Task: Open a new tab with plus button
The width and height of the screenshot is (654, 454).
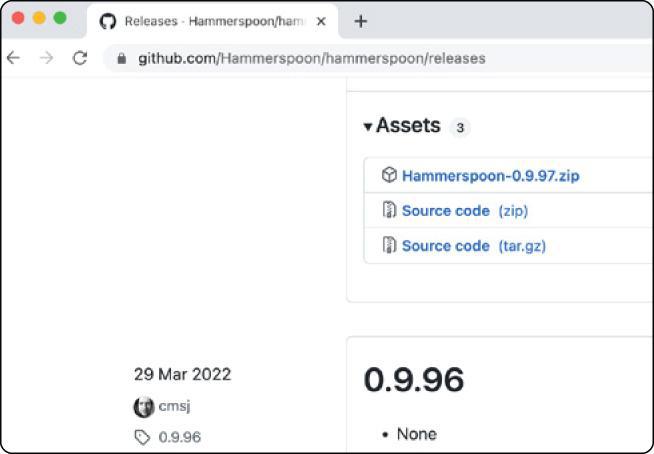Action: click(x=360, y=21)
